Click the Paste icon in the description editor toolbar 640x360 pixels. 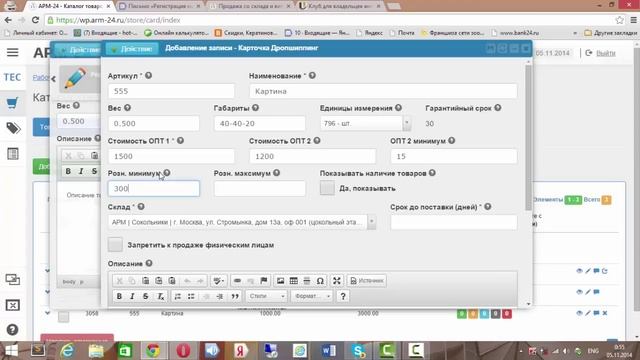pos(145,281)
